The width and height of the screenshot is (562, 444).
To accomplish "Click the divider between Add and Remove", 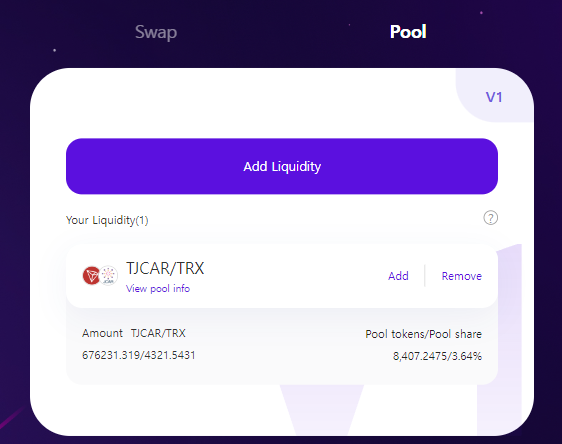I will [425, 276].
